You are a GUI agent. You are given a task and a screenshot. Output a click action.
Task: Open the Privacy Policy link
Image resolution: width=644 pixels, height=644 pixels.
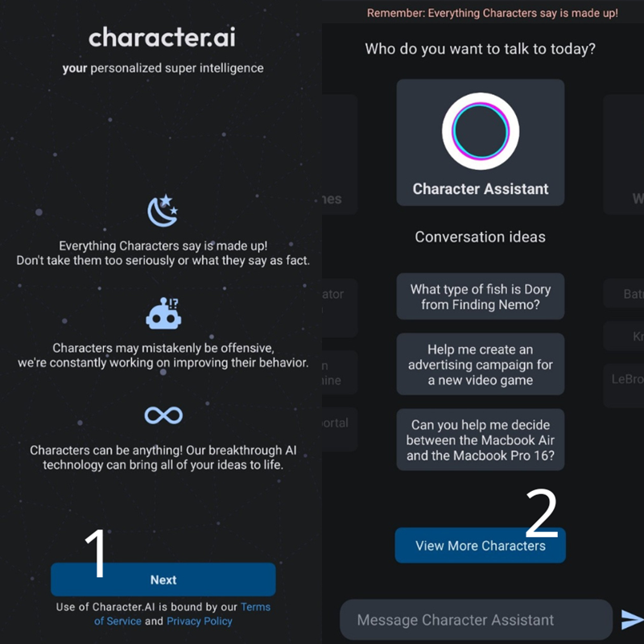(200, 621)
